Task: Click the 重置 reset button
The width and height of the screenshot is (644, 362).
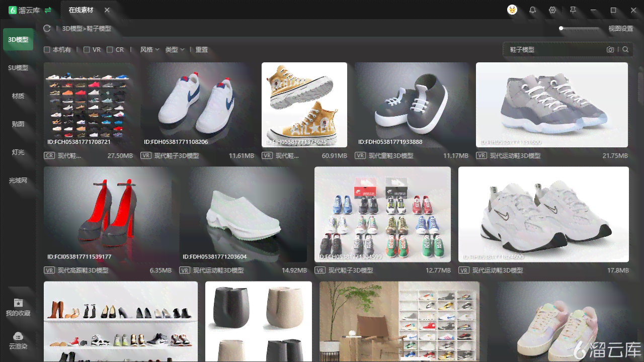Action: pos(202,50)
